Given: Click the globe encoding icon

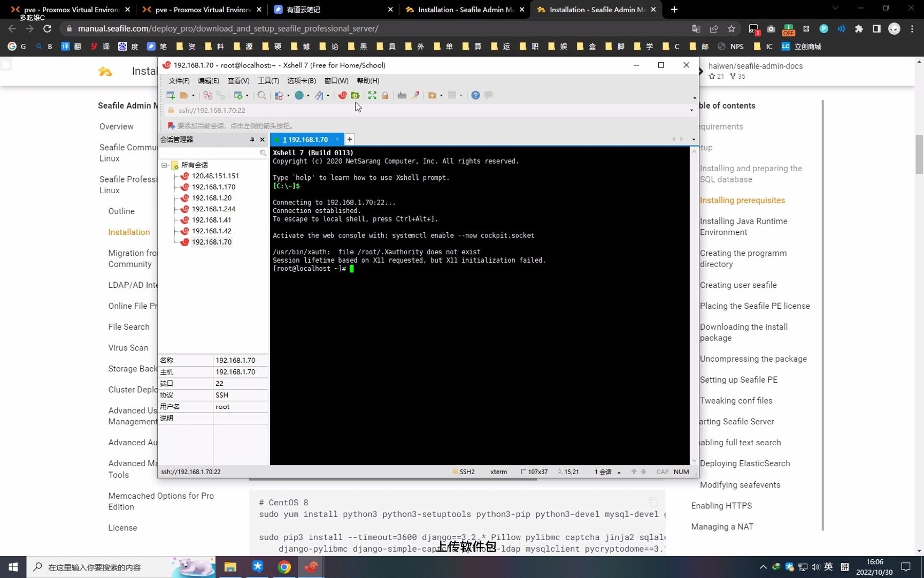Looking at the screenshot, I should pyautogui.click(x=299, y=95).
